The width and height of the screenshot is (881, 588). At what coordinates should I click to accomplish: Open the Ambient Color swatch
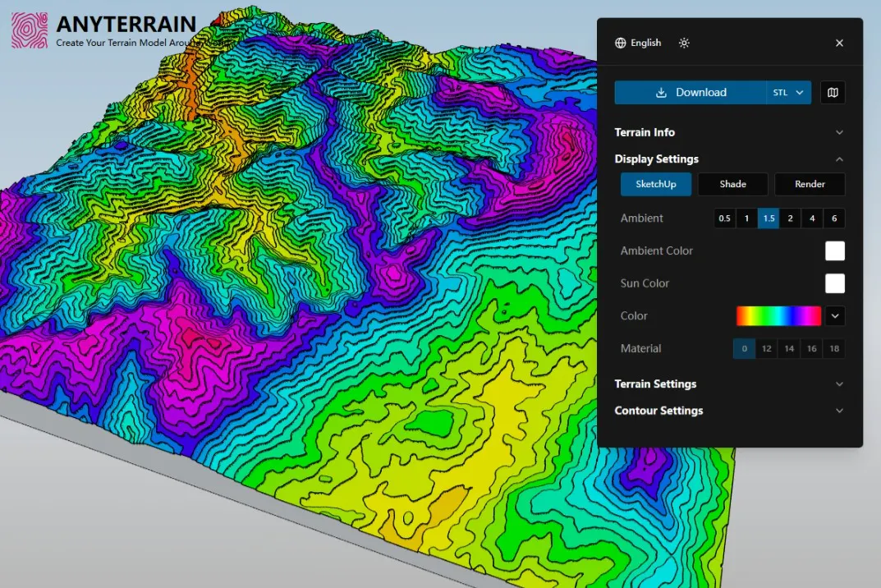click(x=835, y=251)
